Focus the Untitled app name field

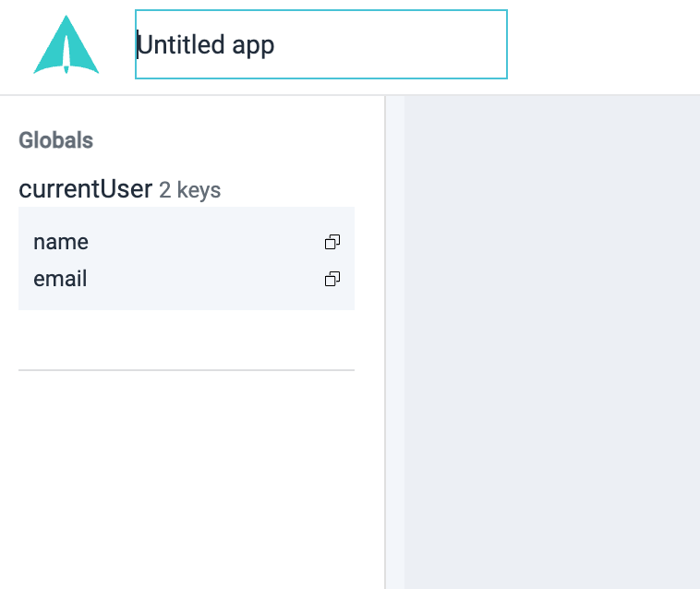point(321,44)
